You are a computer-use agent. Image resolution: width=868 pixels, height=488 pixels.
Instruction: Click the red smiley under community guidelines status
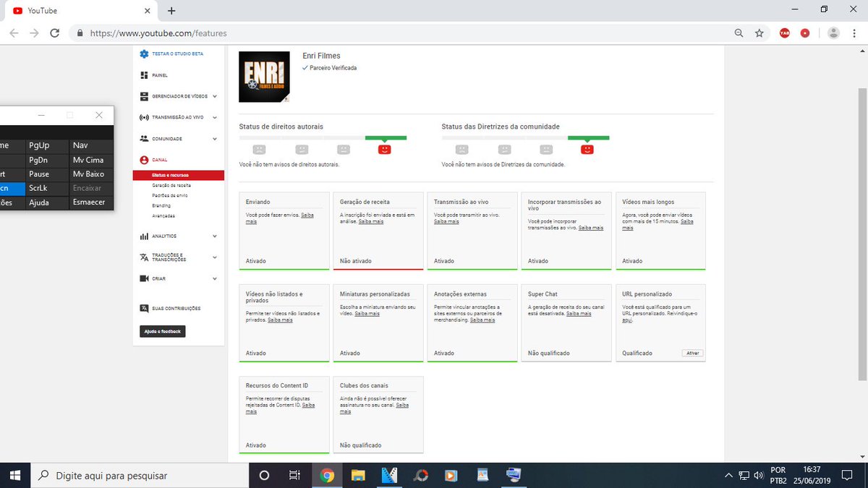(587, 149)
